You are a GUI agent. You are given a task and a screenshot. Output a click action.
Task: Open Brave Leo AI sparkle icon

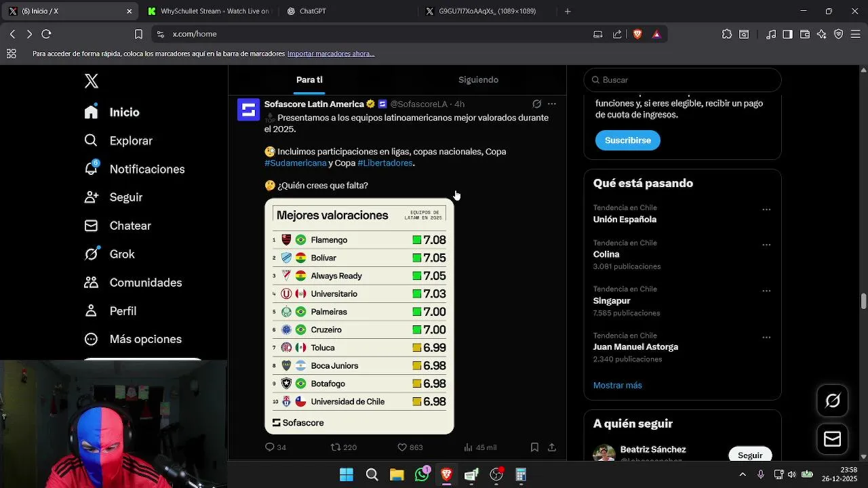pyautogui.click(x=822, y=34)
